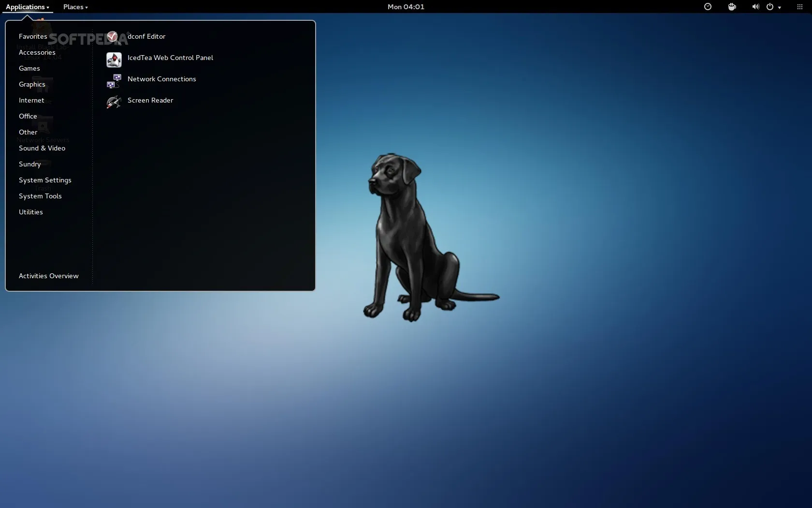Screen dimensions: 812x508
Task: Start Screen Reader via its icon
Action: coord(114,102)
